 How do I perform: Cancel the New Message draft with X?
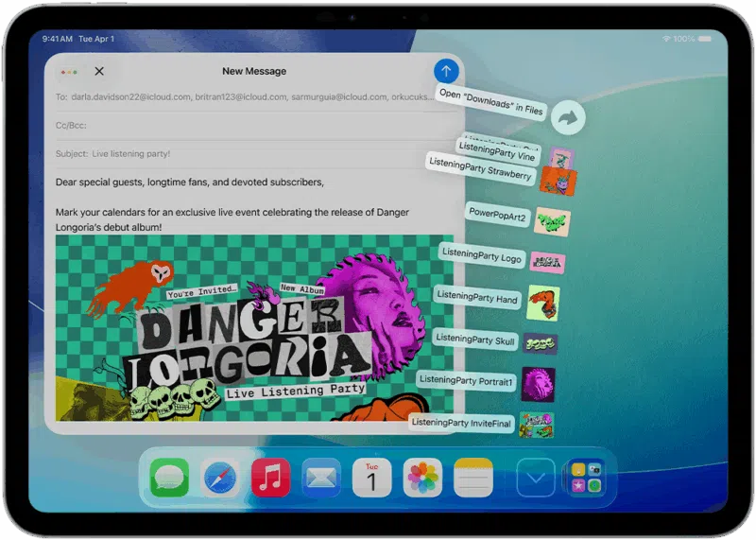pyautogui.click(x=99, y=71)
